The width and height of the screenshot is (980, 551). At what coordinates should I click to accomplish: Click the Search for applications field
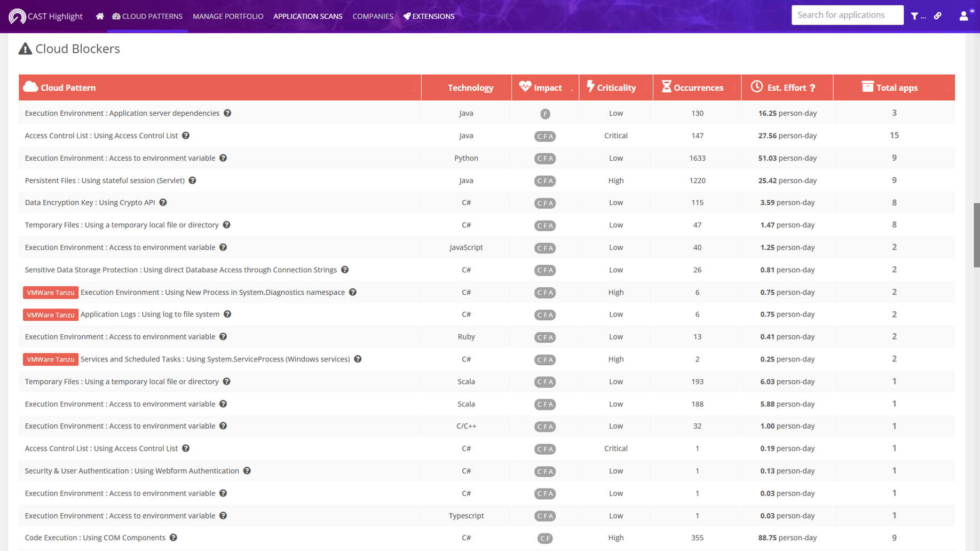pos(847,15)
